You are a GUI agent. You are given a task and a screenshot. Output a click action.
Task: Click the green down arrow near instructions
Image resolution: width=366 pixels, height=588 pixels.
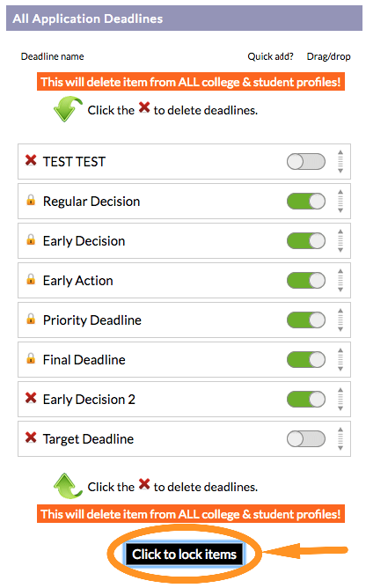[68, 109]
